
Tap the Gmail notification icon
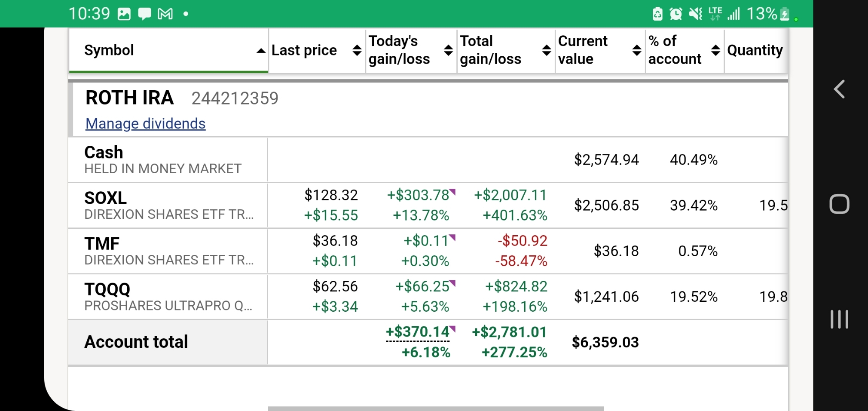165,14
